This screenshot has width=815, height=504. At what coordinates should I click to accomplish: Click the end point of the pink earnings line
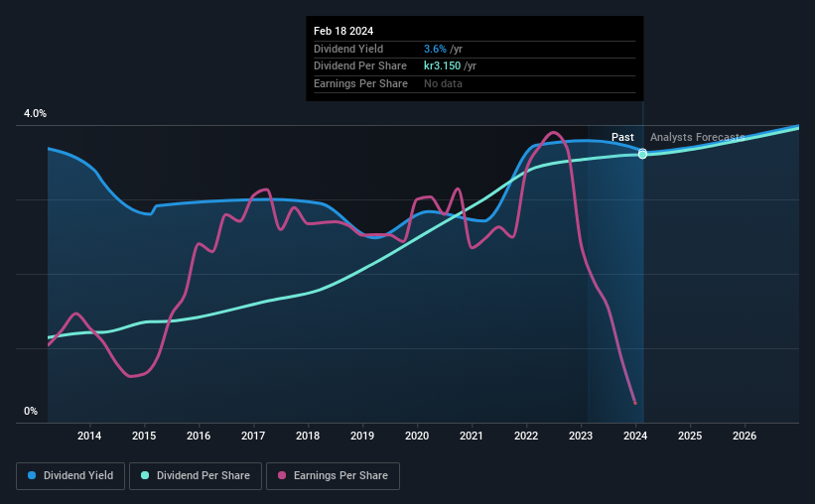coord(634,403)
